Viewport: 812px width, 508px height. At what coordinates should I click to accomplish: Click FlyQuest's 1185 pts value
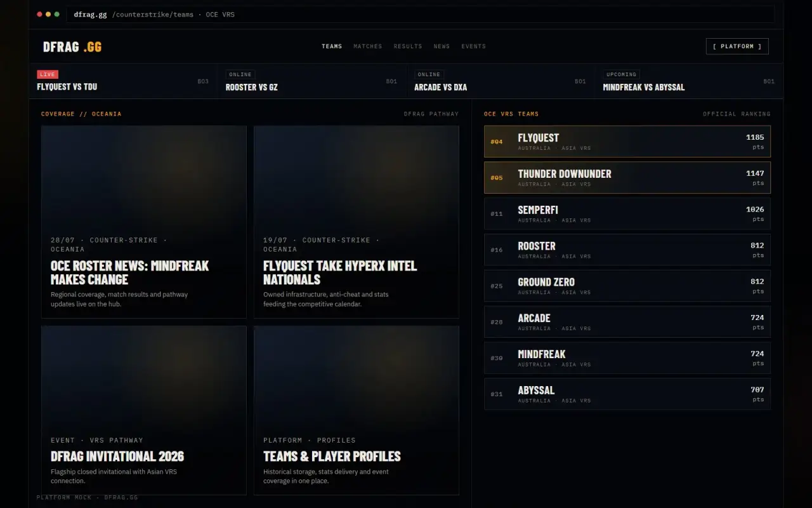(x=755, y=142)
